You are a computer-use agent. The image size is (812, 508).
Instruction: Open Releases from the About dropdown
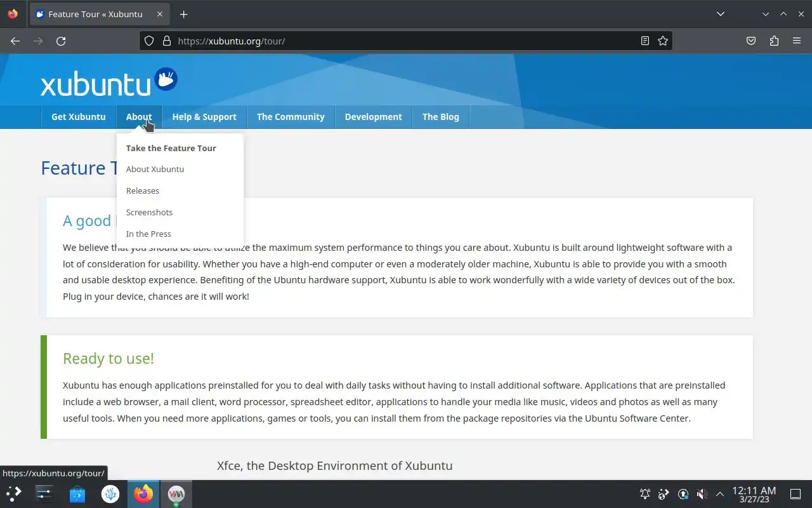143,190
